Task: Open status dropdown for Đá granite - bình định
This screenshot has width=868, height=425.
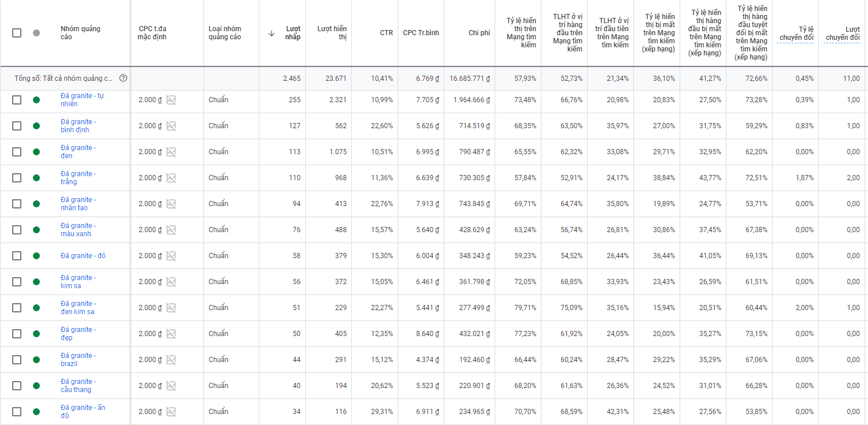Action: [36, 126]
